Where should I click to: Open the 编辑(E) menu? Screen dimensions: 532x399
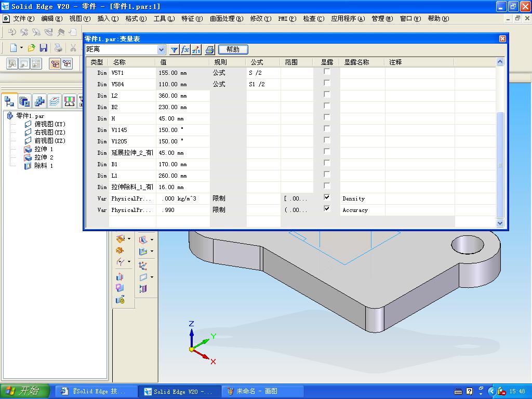coord(52,19)
